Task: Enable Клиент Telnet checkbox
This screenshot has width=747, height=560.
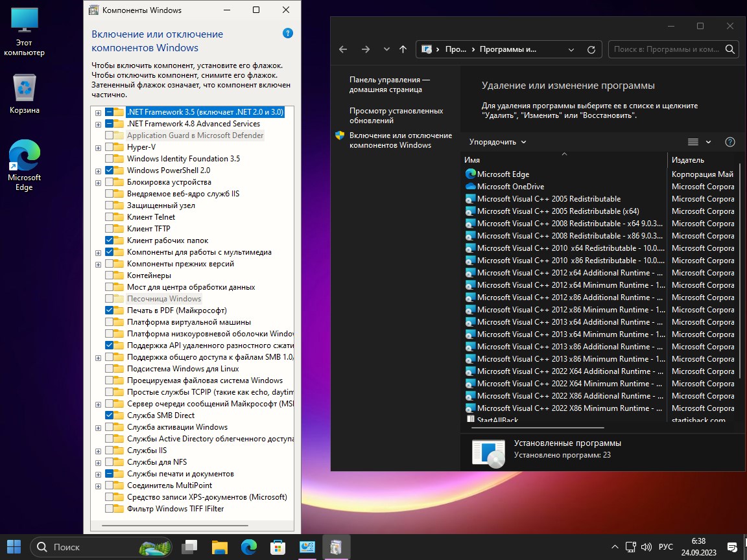Action: click(109, 217)
